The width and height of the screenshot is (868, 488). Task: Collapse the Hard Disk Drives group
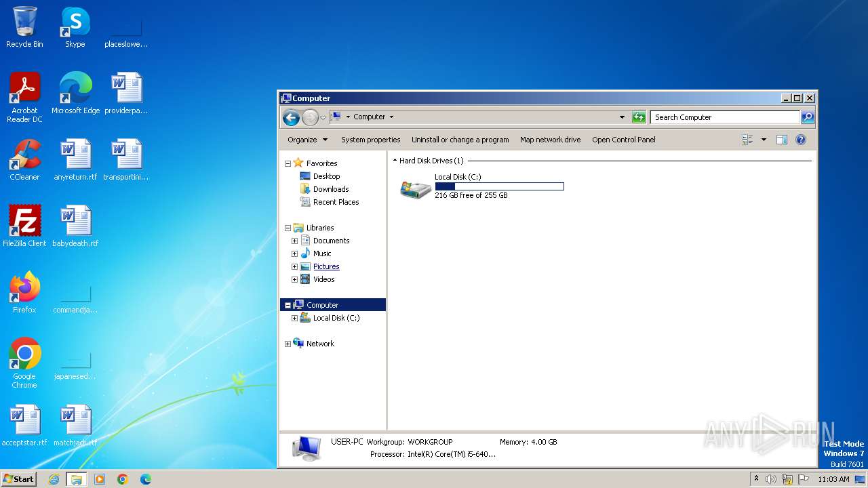pyautogui.click(x=395, y=161)
